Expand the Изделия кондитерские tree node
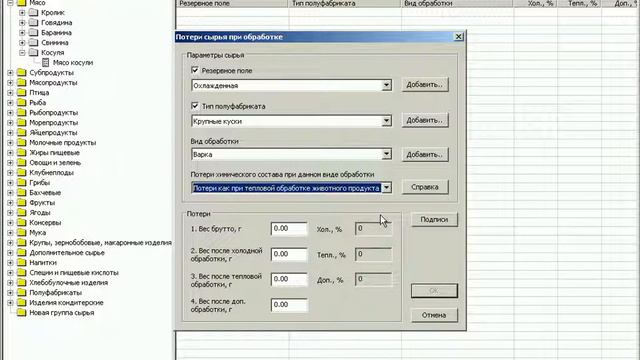 click(11, 302)
